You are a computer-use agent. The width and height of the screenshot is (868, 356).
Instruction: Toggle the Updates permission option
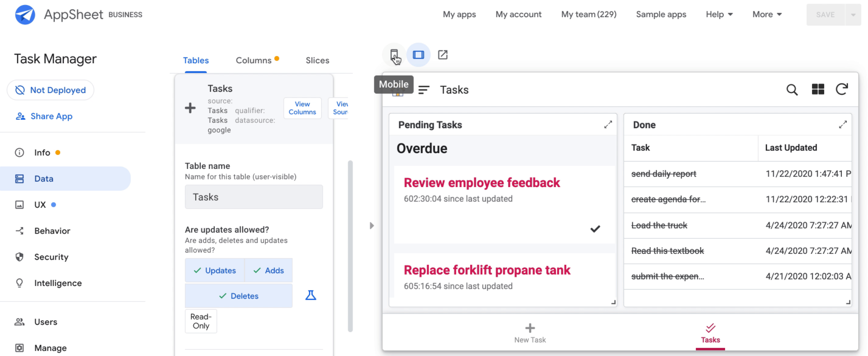[x=215, y=270]
